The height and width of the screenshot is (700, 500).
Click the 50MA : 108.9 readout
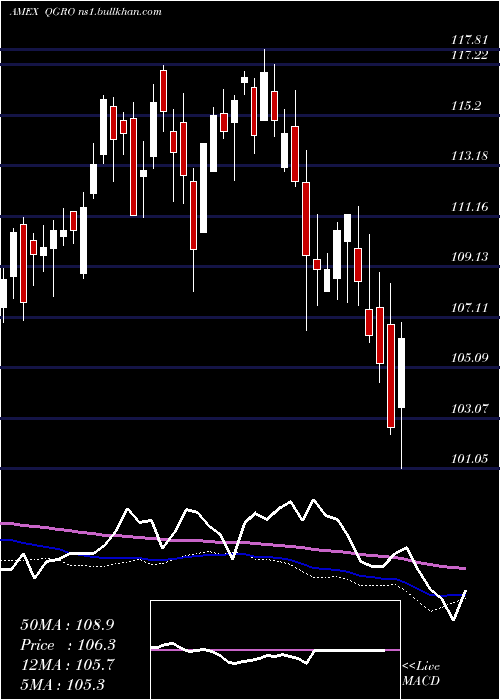click(x=65, y=625)
